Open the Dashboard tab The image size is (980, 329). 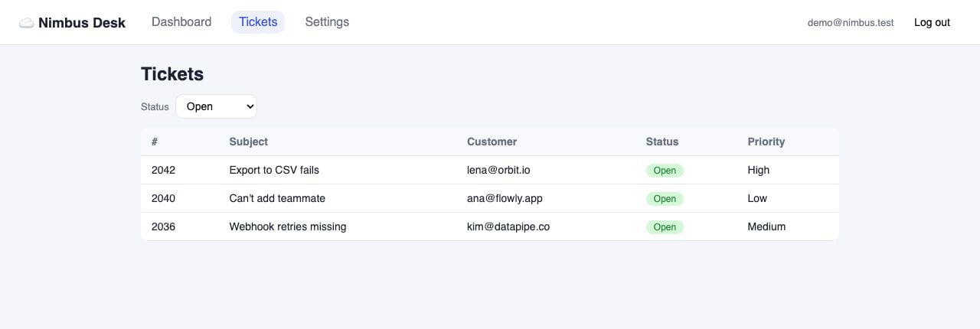pyautogui.click(x=181, y=22)
